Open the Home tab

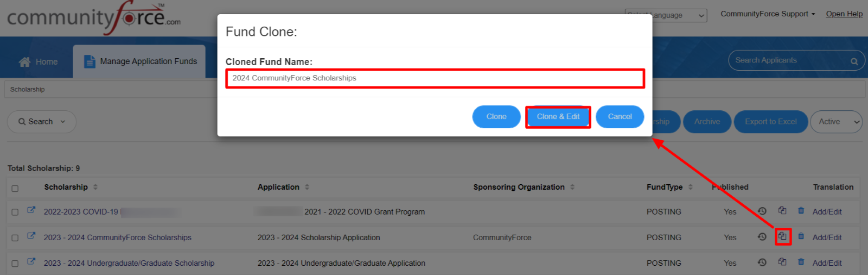39,62
